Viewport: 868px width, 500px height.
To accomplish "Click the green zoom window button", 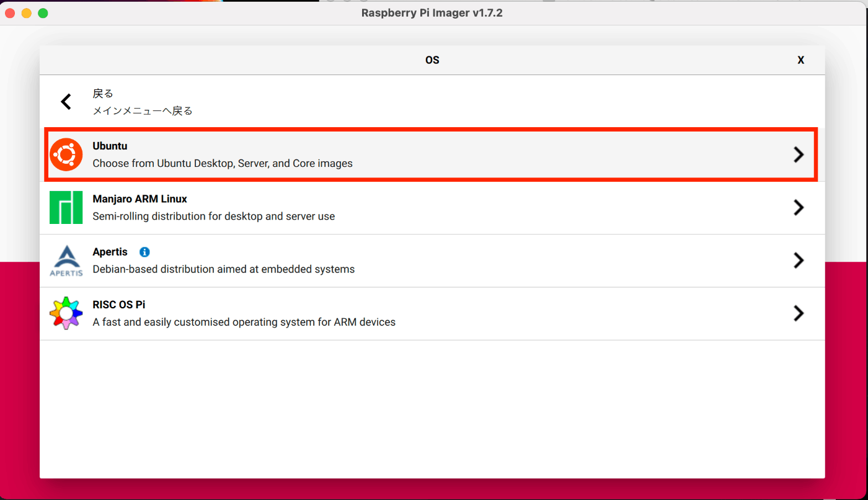I will click(43, 13).
